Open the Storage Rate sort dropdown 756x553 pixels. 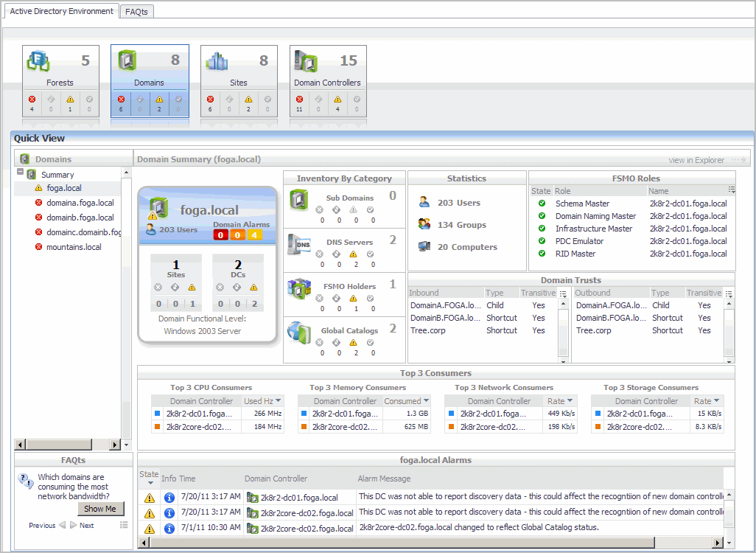click(716, 400)
